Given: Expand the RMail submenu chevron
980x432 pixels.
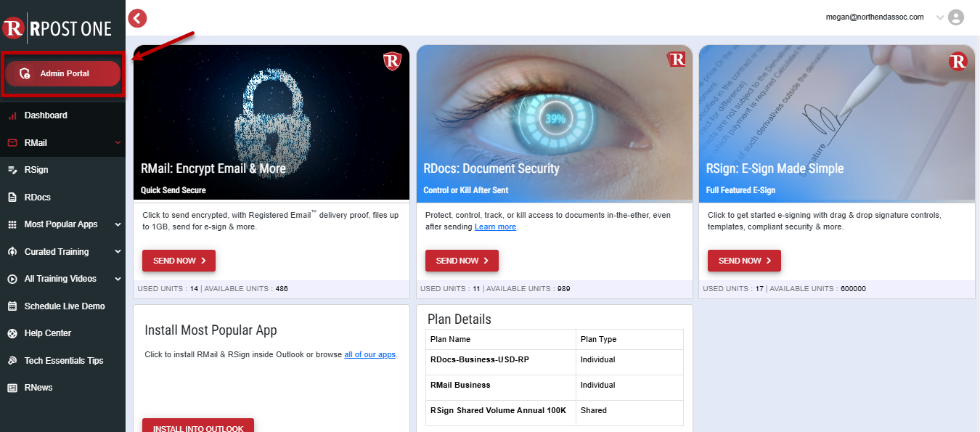Looking at the screenshot, I should pyautogui.click(x=118, y=143).
